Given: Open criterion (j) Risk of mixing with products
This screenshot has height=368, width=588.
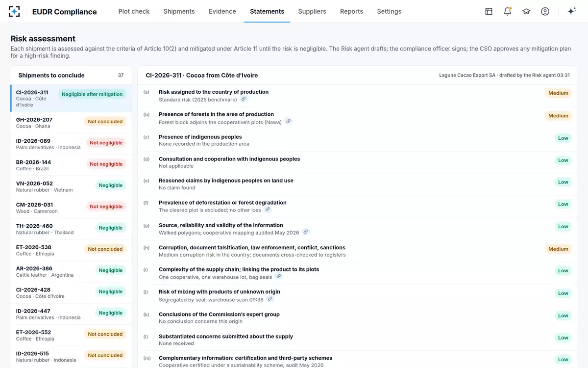Looking at the screenshot, I should point(358,295).
